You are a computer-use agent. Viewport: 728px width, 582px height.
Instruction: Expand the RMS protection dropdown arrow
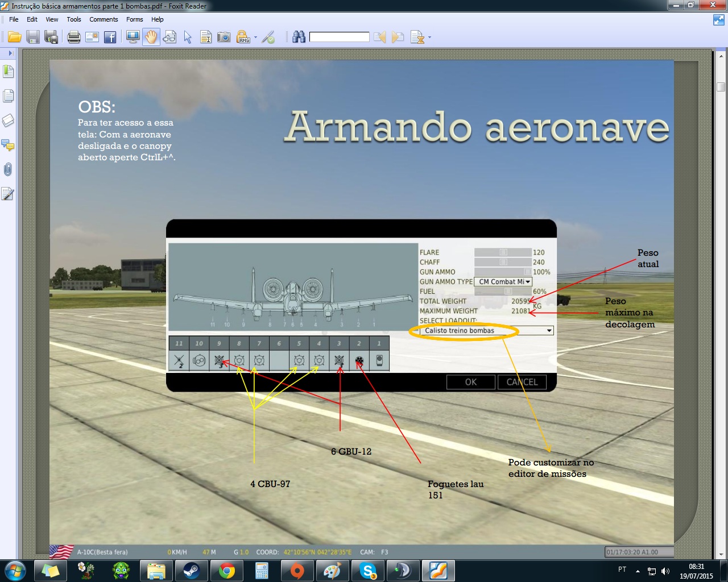pyautogui.click(x=255, y=38)
